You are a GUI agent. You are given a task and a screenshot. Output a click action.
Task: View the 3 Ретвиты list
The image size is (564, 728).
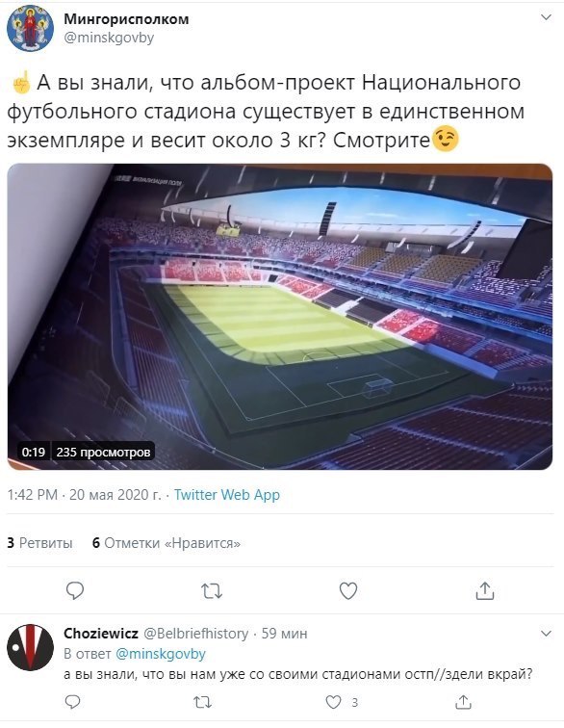coord(39,543)
